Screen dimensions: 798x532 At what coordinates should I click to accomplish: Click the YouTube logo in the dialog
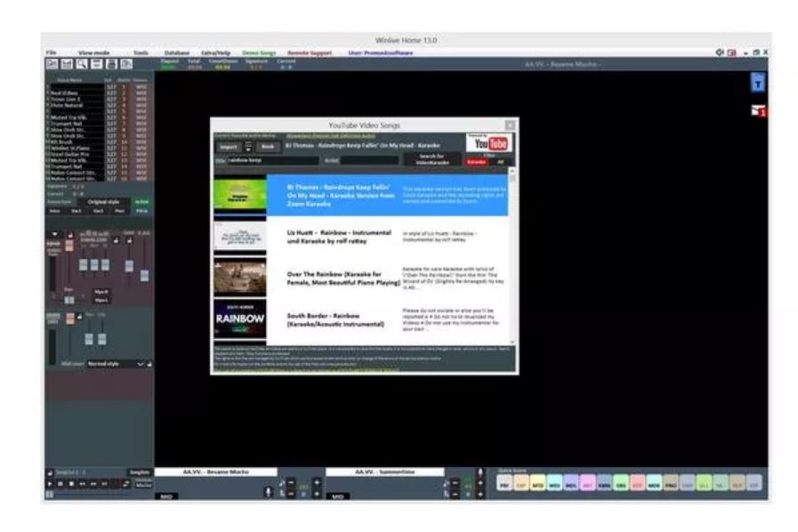tap(490, 143)
